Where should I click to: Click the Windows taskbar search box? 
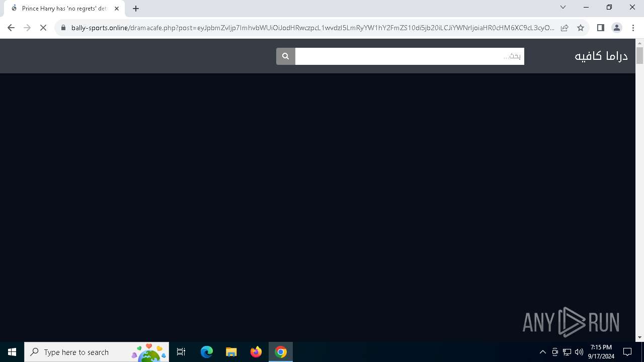pyautogui.click(x=97, y=352)
